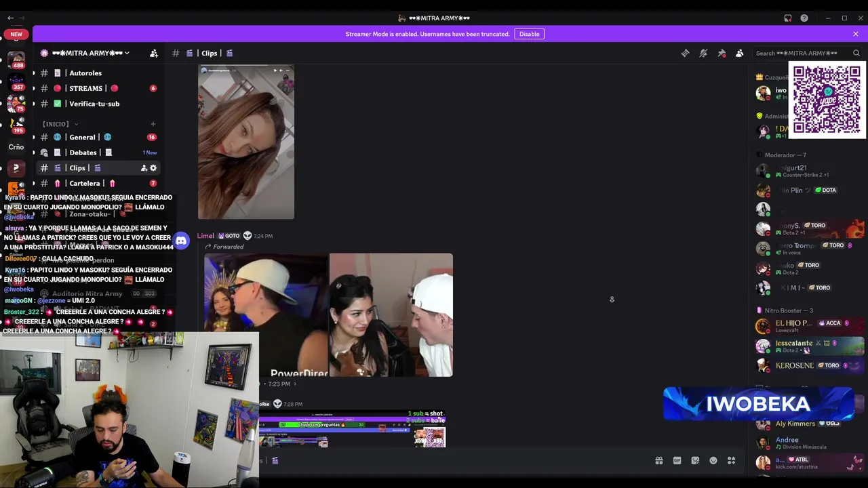The height and width of the screenshot is (488, 868).
Task: Select server icon with 488 badge
Action: click(x=16, y=60)
